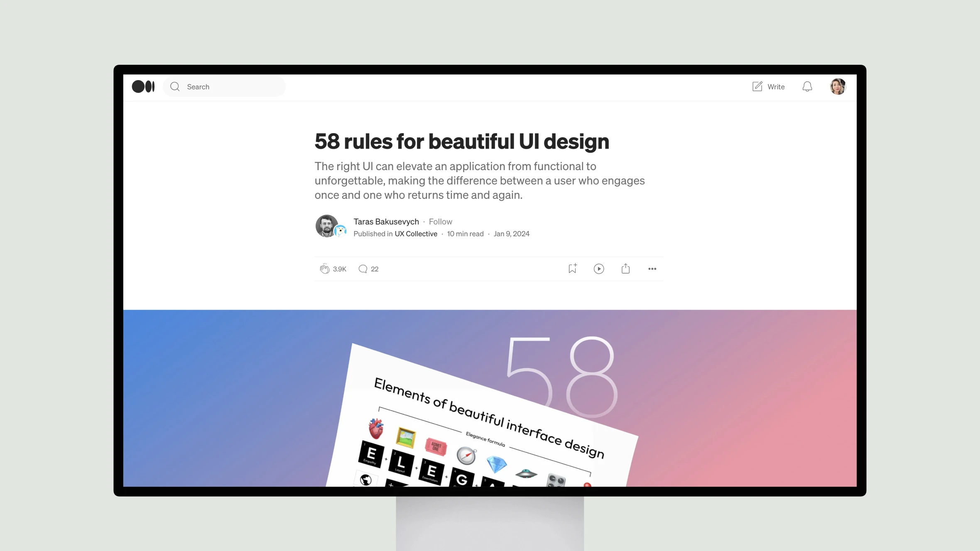Viewport: 980px width, 551px height.
Task: Click the Medium home logo
Action: pos(143,86)
